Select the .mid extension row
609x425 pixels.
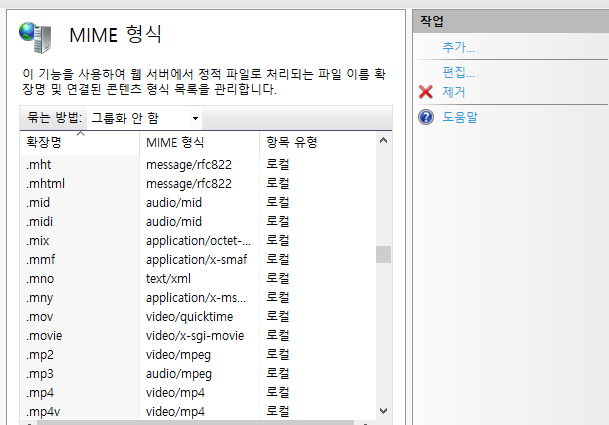pos(198,203)
